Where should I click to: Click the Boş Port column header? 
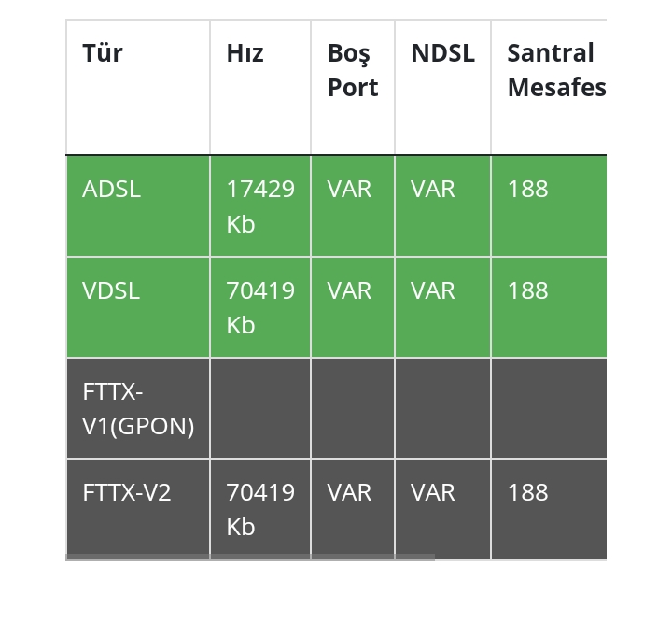coord(352,70)
